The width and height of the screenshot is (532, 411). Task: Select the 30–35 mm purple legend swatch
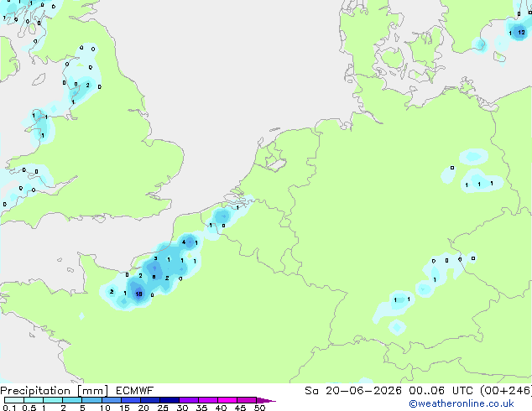coord(188,400)
